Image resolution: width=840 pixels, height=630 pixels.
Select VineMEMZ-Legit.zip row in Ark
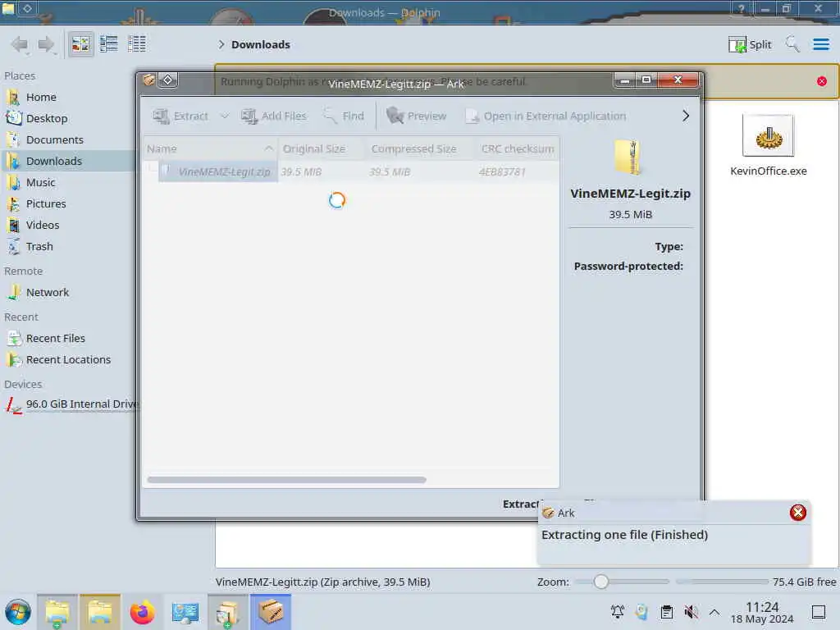tap(351, 172)
